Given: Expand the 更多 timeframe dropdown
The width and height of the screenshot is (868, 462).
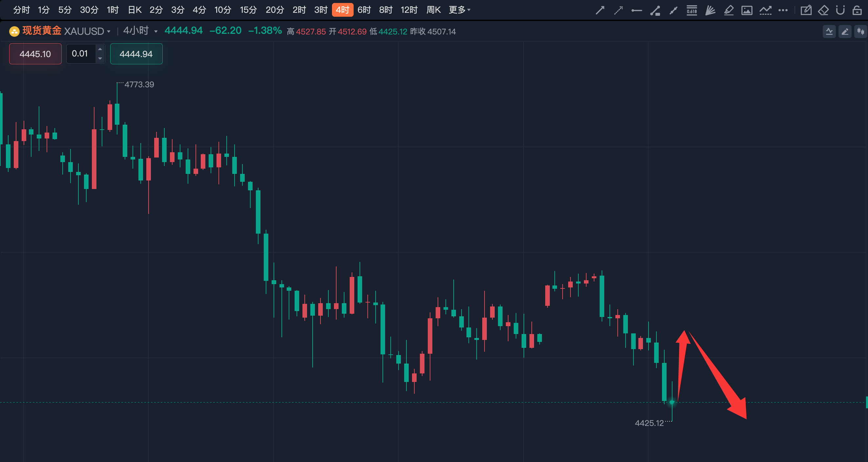Looking at the screenshot, I should tap(459, 10).
